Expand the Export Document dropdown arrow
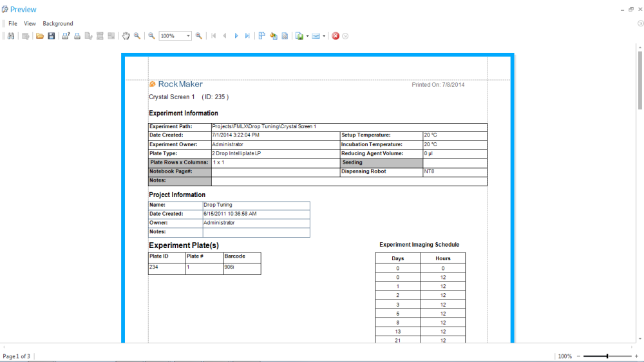 (307, 36)
